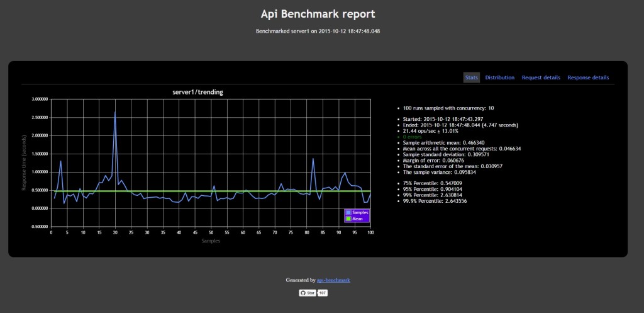This screenshot has width=644, height=313.
Task: Select the 'Benchmarked server1 on 2015-10-12' subtitle text
Action: coord(318,31)
